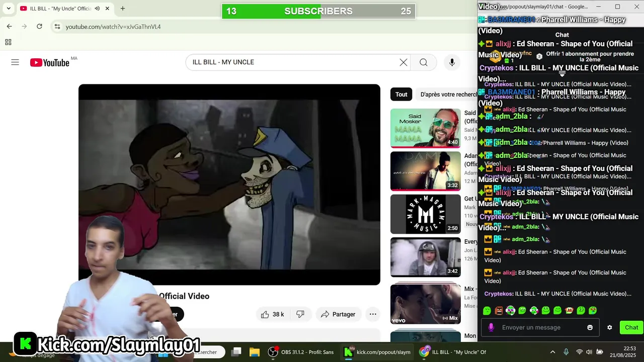Open Chrome tab groups grid icon
The height and width of the screenshot is (362, 644).
pos(8,42)
